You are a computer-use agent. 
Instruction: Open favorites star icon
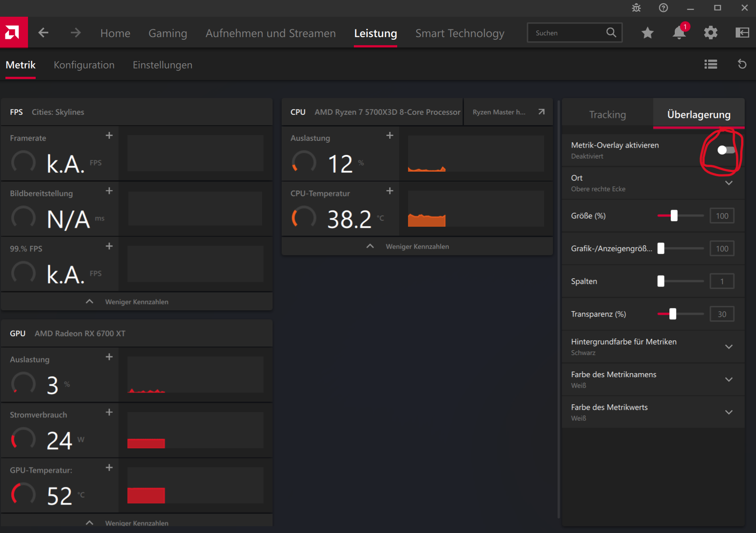pos(648,33)
